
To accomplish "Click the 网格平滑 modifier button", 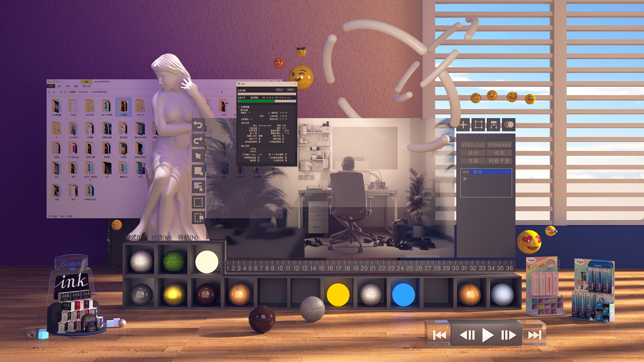I will click(499, 161).
